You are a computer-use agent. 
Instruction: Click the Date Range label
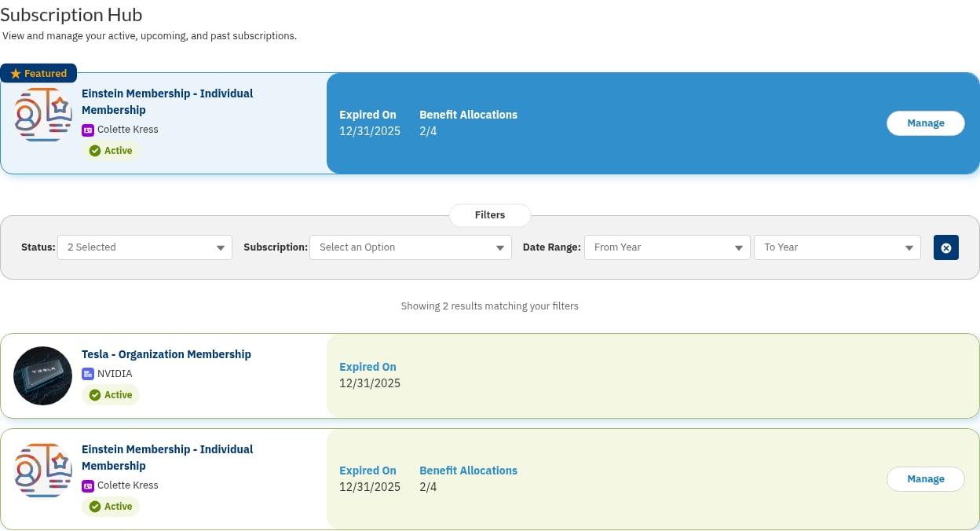tap(552, 247)
